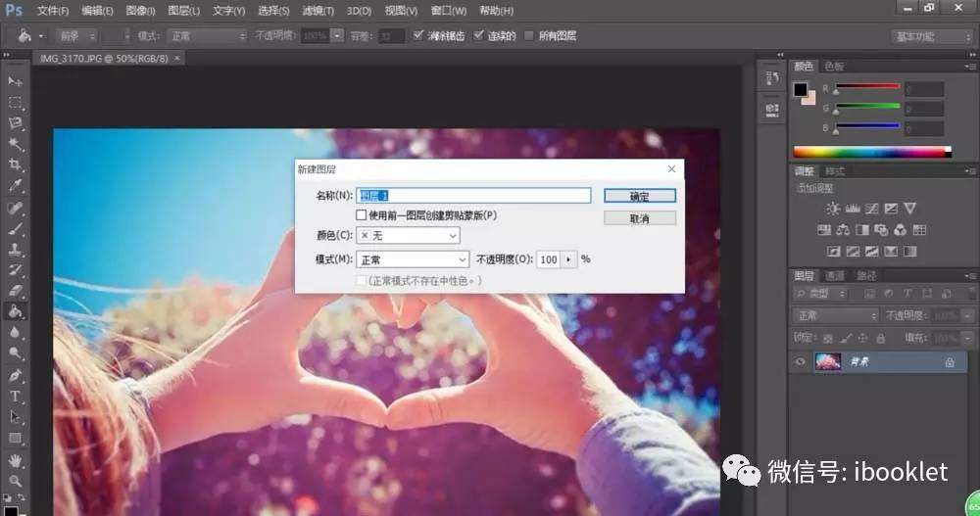Screen dimensions: 980x516
Task: Select the Clone Stamp tool
Action: 15,250
